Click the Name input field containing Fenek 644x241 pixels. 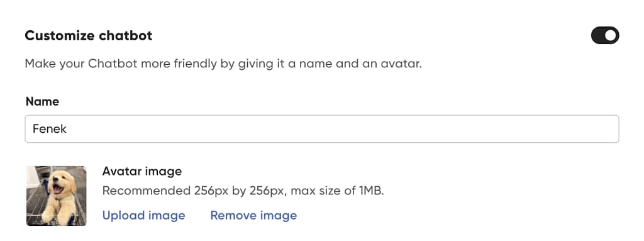[322, 129]
